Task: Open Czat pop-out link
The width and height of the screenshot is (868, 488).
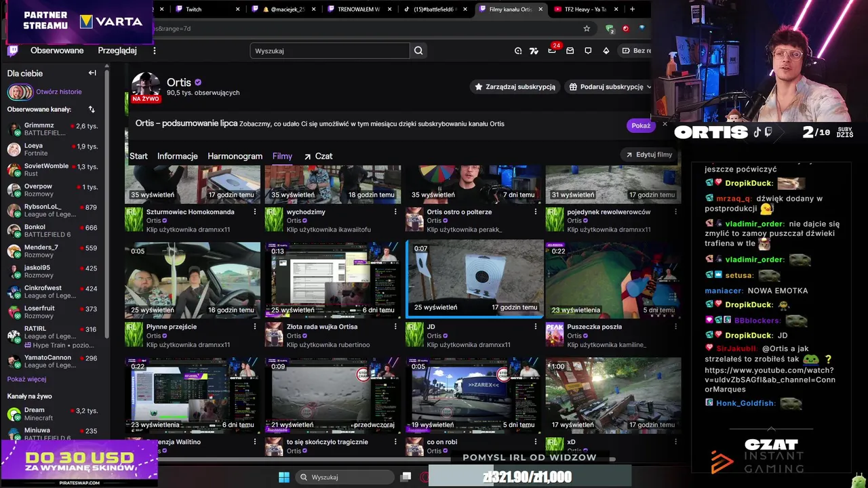Action: (318, 156)
